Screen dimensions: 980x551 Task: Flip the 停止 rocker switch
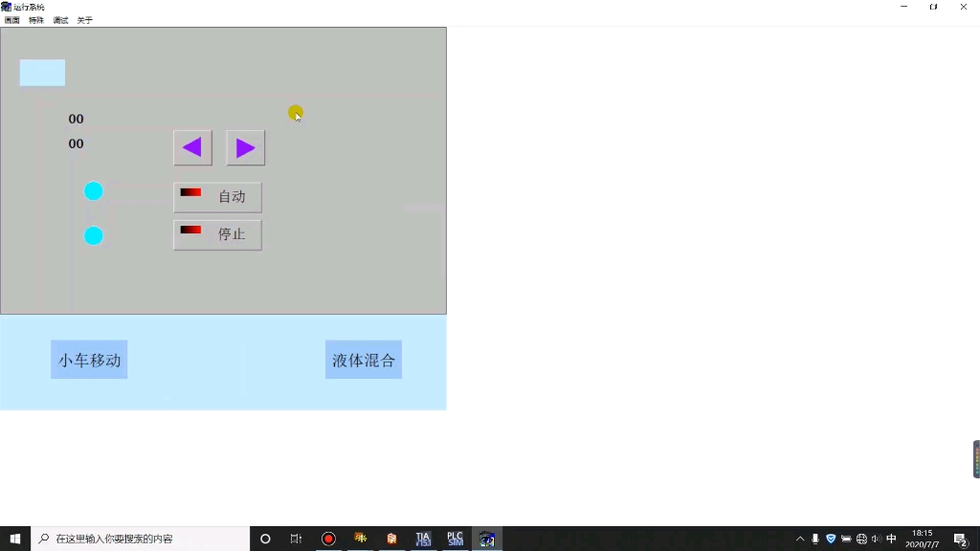(190, 231)
